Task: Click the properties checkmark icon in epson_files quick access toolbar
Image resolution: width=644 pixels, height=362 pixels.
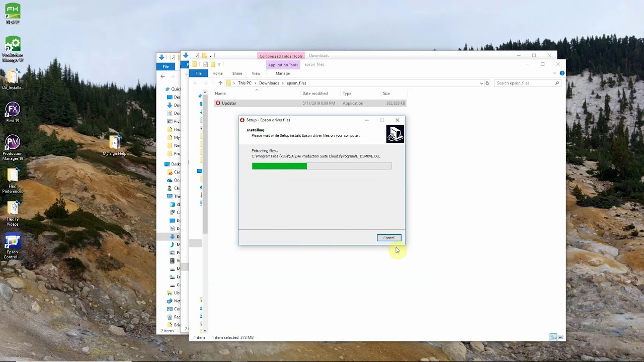Action: click(x=205, y=64)
